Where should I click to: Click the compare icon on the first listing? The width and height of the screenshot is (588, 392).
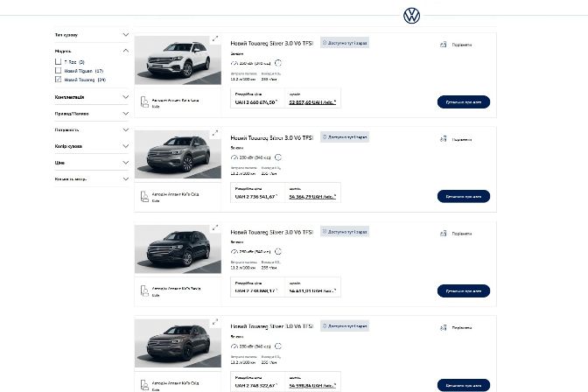444,44
